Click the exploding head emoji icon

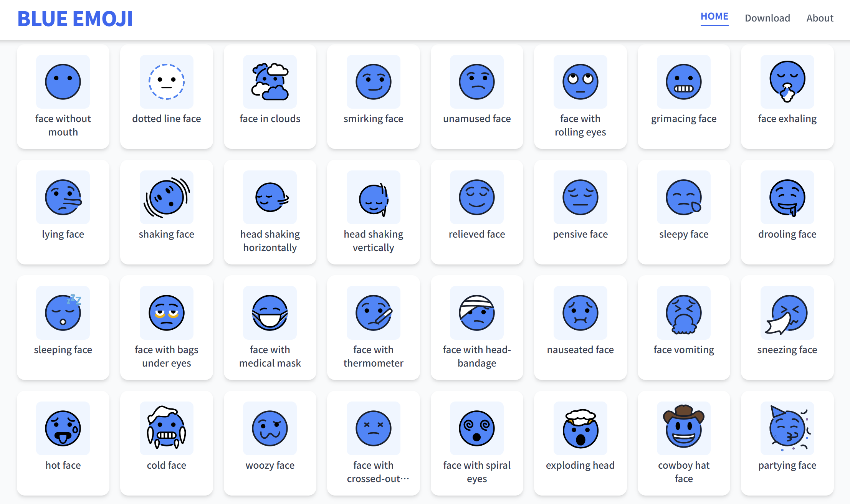coord(580,428)
